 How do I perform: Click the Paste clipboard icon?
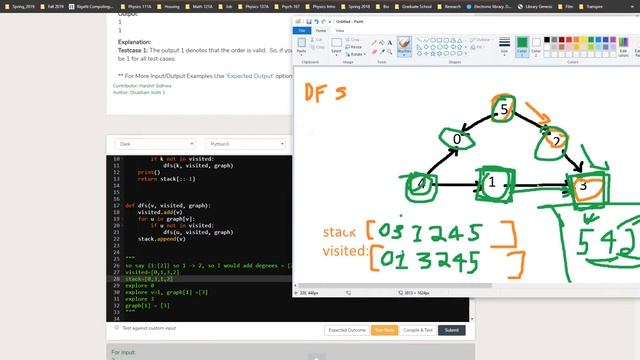302,42
